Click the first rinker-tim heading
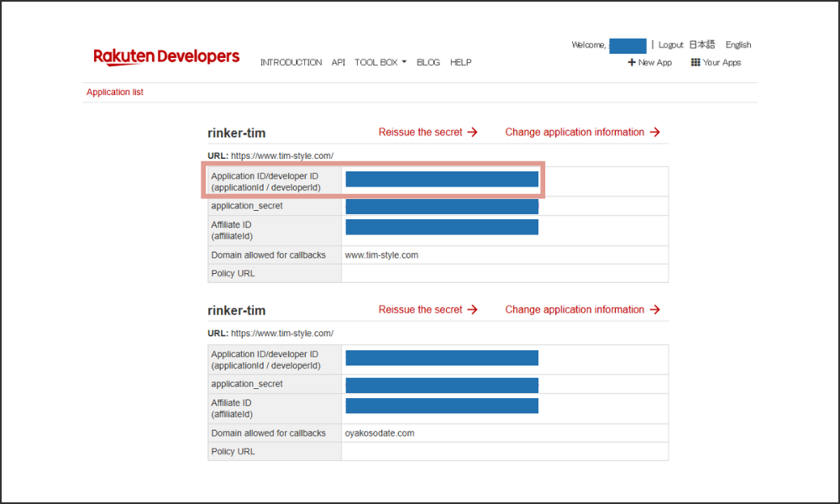Screen dimensions: 840x504 (236, 133)
